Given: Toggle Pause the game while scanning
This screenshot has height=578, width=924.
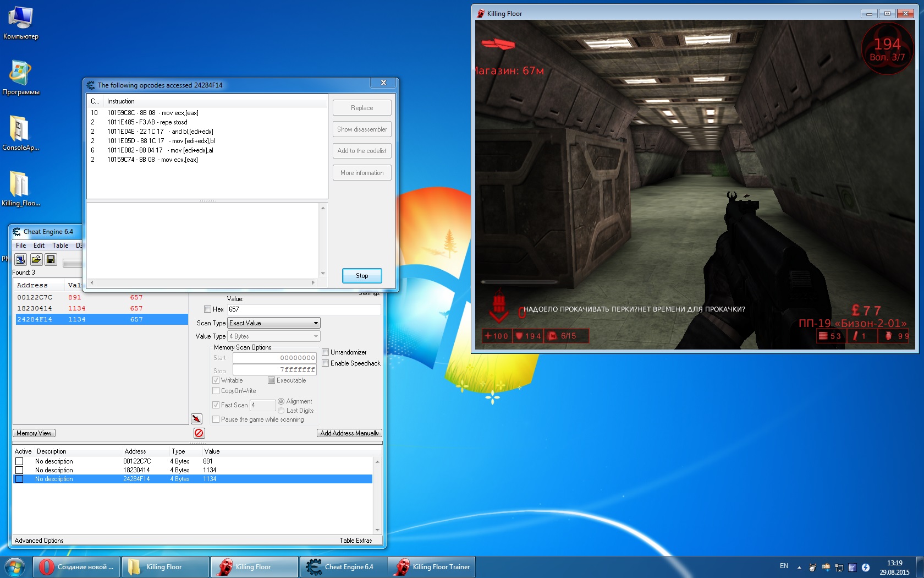Looking at the screenshot, I should (x=216, y=419).
